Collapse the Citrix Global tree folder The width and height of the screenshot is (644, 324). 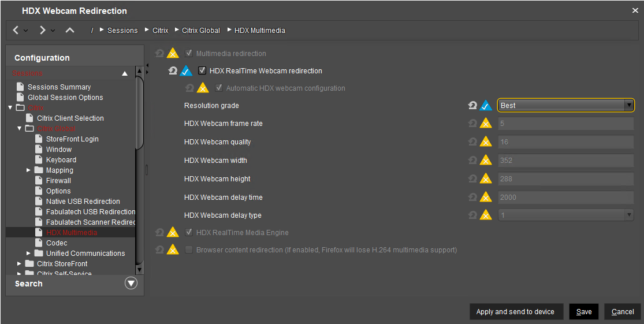pos(19,129)
